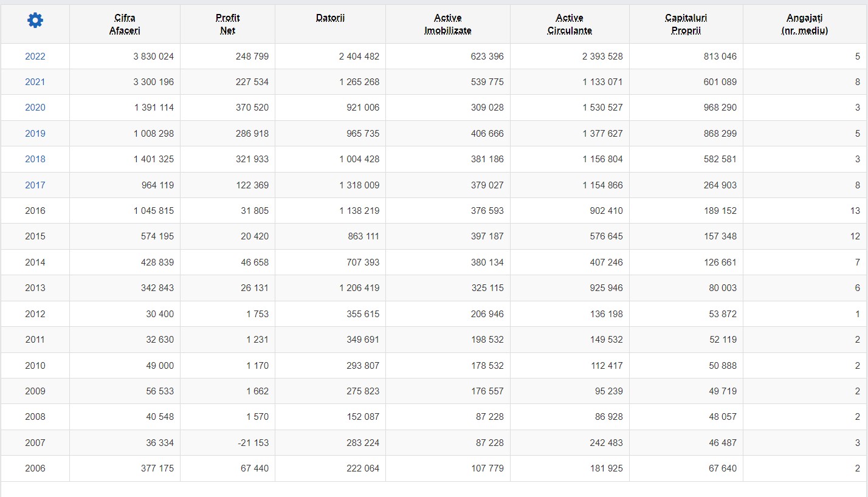This screenshot has width=868, height=497.
Task: Select the 2007 year cell
Action: 35,443
